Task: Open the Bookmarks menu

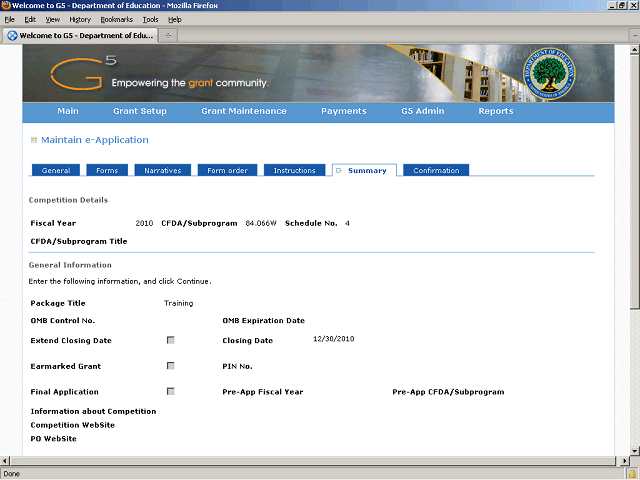Action: click(117, 20)
